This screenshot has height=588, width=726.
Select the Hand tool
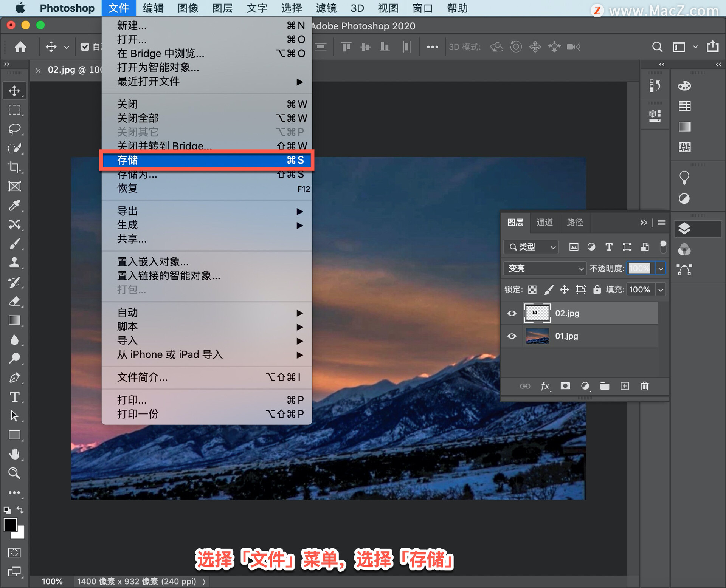[14, 454]
